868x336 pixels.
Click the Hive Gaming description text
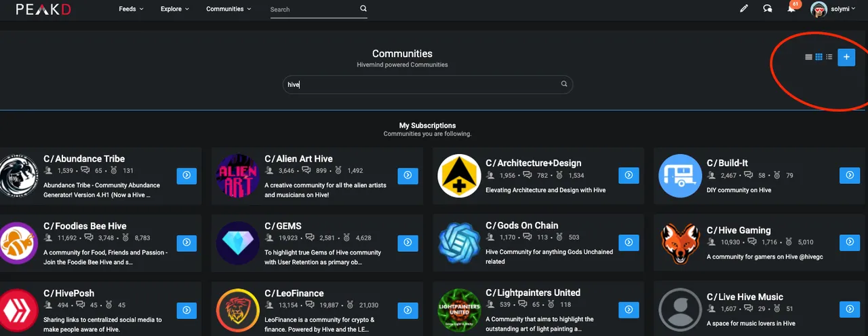point(765,257)
